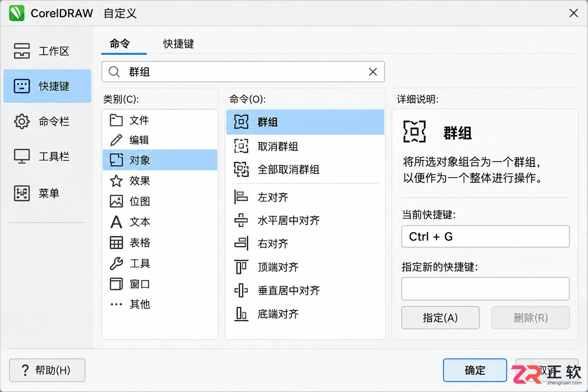588x392 pixels.
Task: Focus the 指定新的快捷键 input field
Action: pyautogui.click(x=486, y=289)
